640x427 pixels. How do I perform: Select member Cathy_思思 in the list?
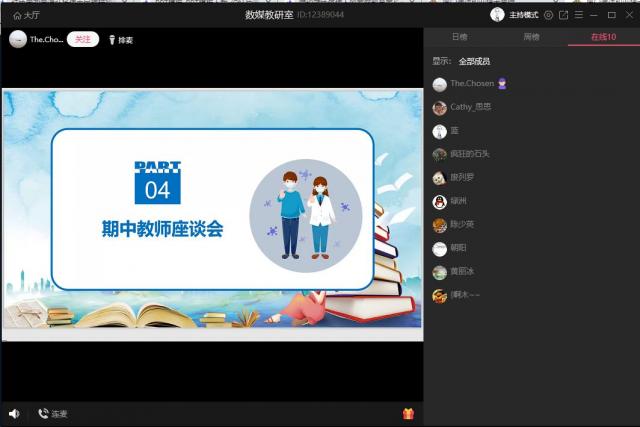click(470, 107)
